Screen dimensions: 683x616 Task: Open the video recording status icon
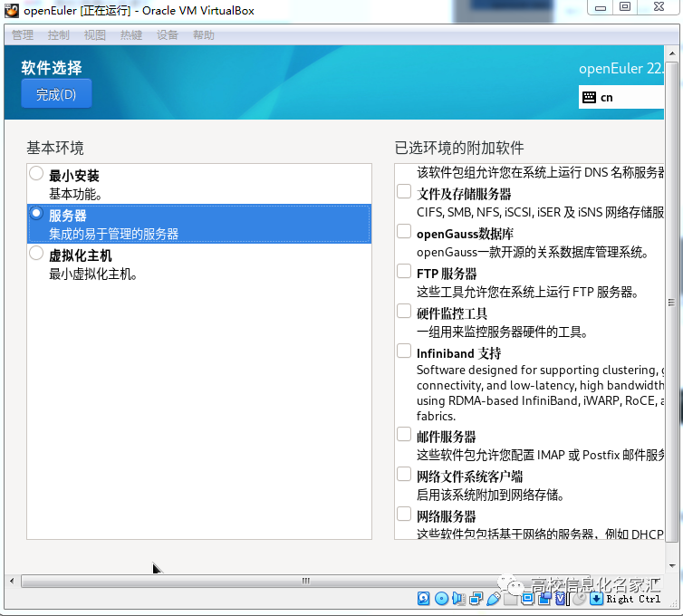pyautogui.click(x=544, y=598)
